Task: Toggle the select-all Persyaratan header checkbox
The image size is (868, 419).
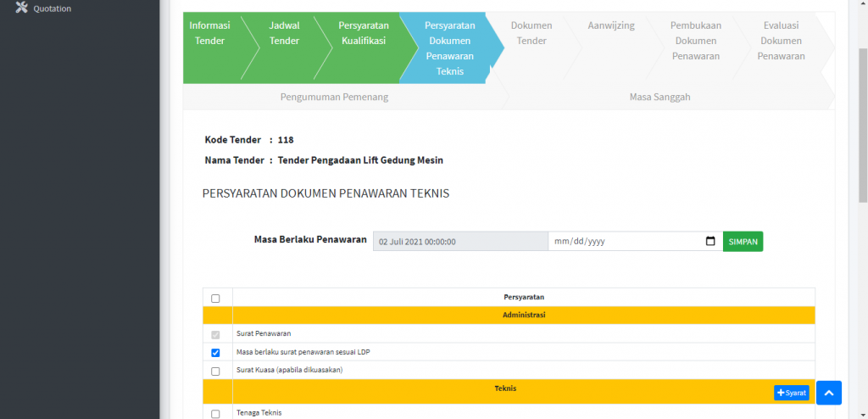Action: tap(215, 299)
